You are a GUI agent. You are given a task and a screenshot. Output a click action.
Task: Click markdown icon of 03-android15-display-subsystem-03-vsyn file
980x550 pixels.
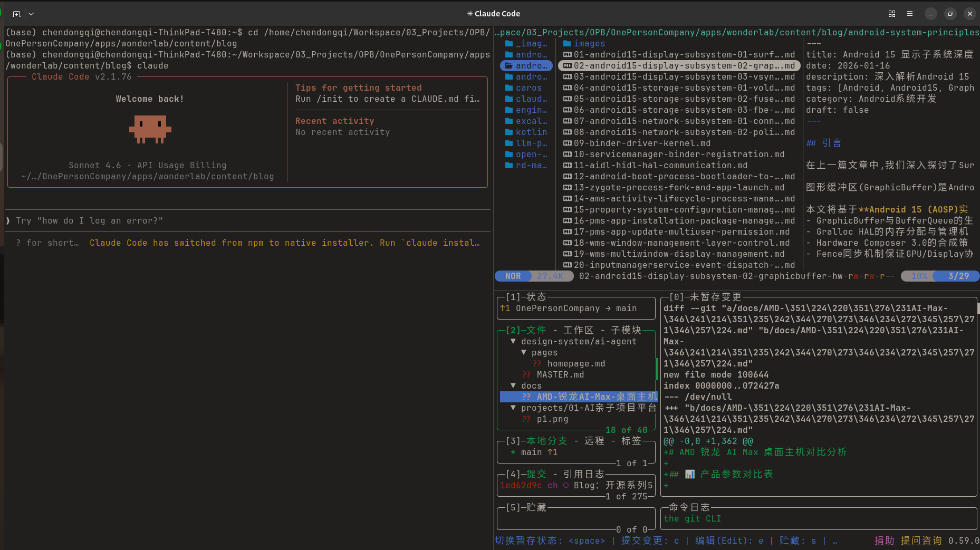point(567,77)
